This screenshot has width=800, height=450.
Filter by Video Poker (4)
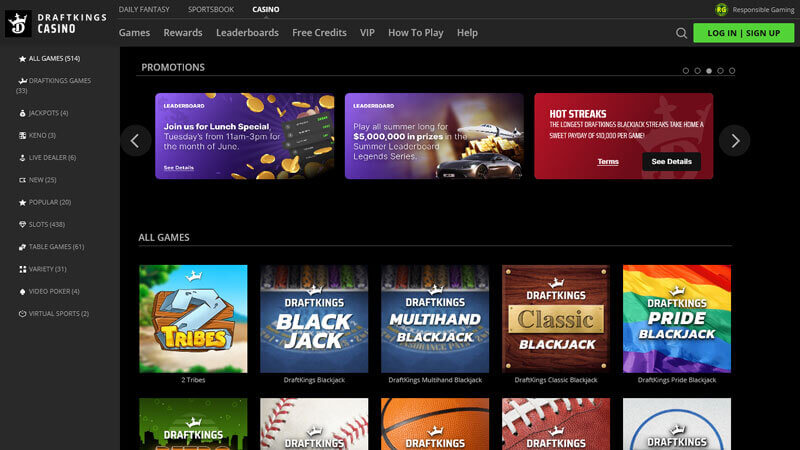[x=54, y=291]
